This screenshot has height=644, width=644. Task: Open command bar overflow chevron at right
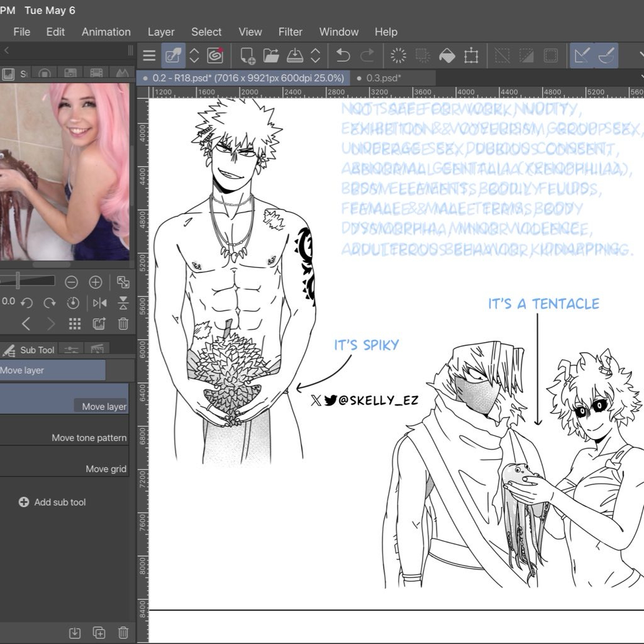point(639,55)
